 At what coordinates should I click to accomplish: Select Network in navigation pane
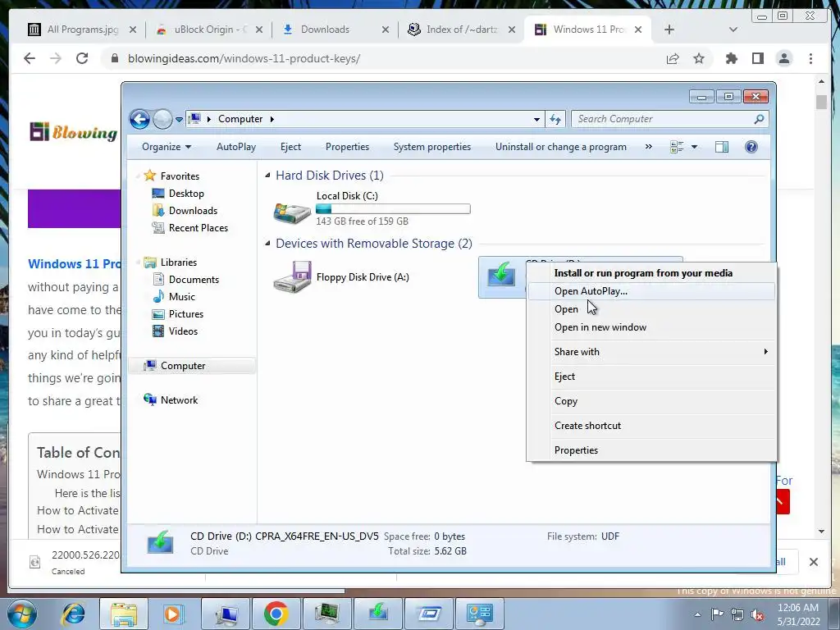(179, 399)
